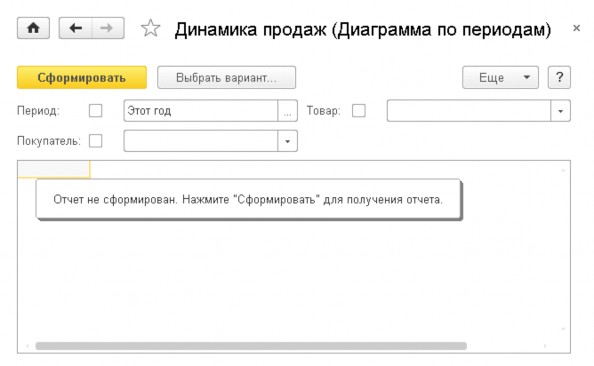Enable the Период checkbox
594x366 pixels.
[95, 111]
